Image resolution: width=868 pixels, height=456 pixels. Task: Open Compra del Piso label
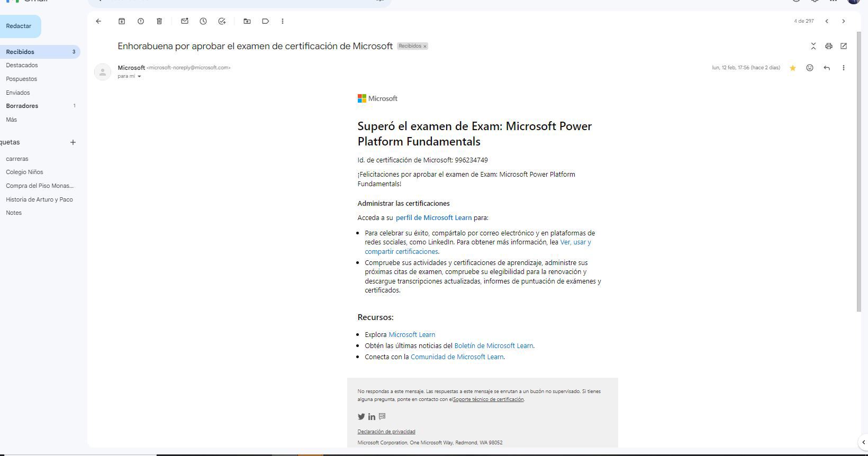(40, 186)
